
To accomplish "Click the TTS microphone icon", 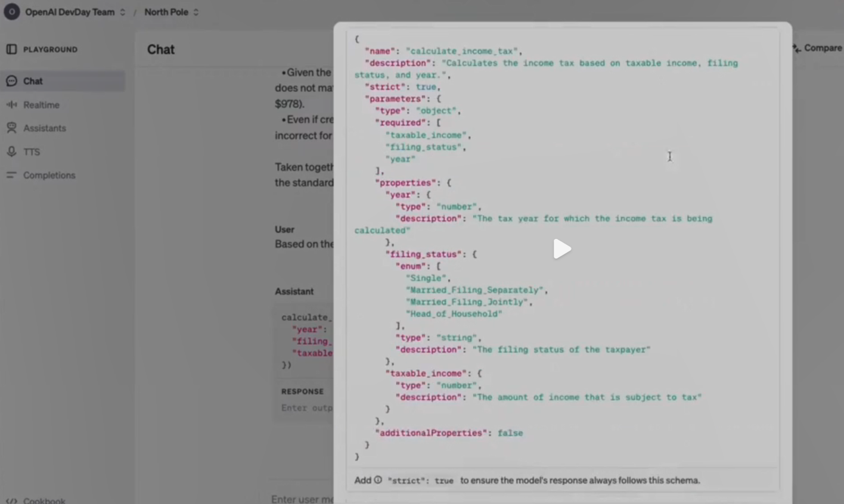I will pos(11,152).
